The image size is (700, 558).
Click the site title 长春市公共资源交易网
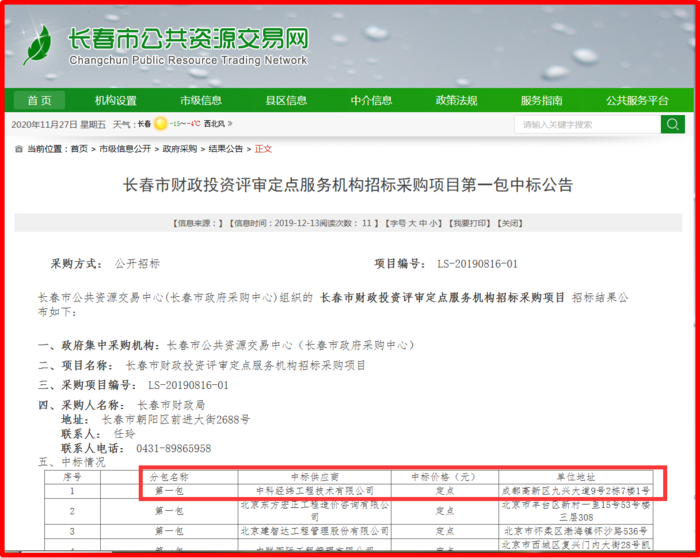coord(188,38)
